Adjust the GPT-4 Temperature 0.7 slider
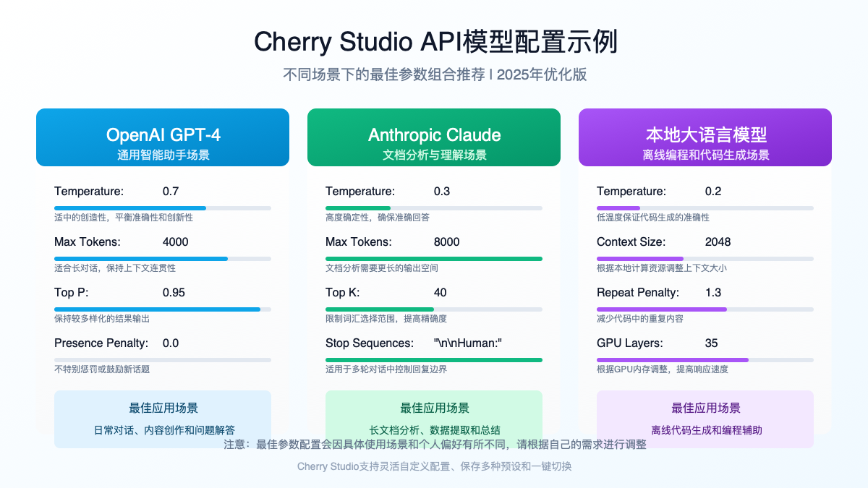This screenshot has width=868, height=488. tap(163, 208)
